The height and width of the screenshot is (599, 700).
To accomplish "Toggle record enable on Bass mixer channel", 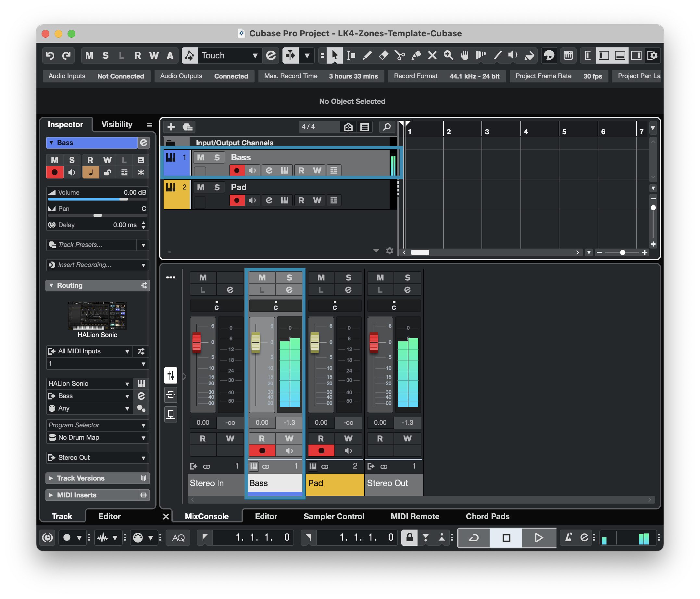I will click(262, 451).
